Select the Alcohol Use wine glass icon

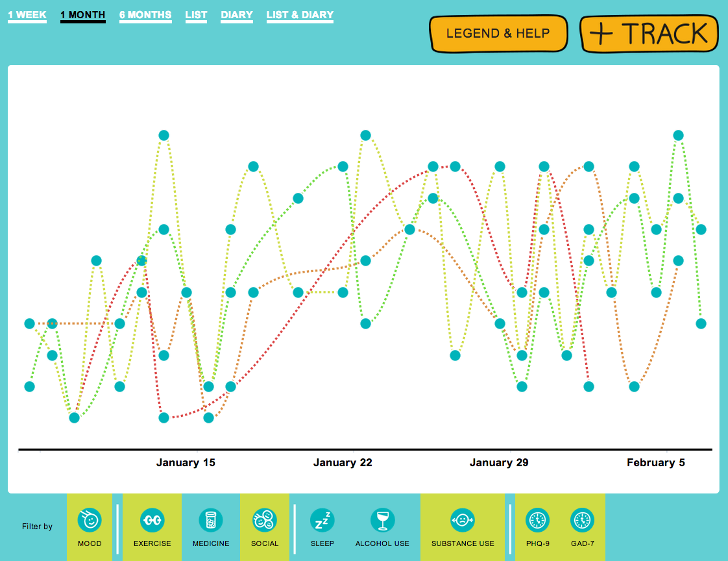(382, 520)
